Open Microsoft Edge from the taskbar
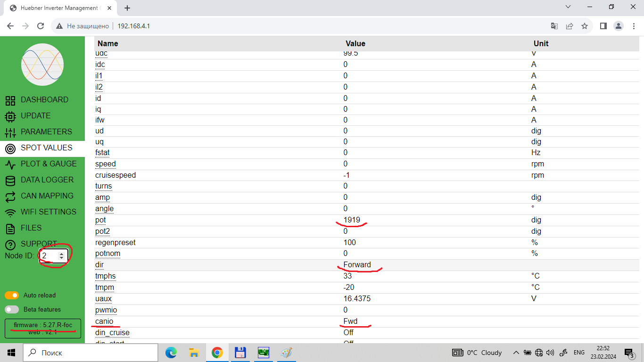The height and width of the screenshot is (362, 644). click(x=171, y=353)
